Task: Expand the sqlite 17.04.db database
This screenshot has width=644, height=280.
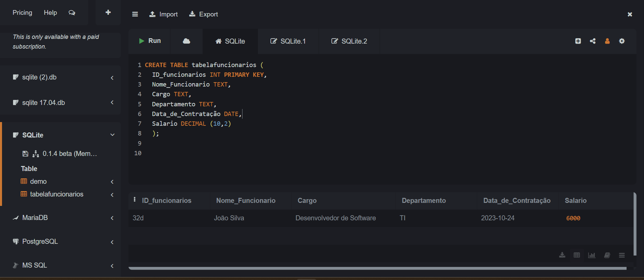Action: coord(112,103)
